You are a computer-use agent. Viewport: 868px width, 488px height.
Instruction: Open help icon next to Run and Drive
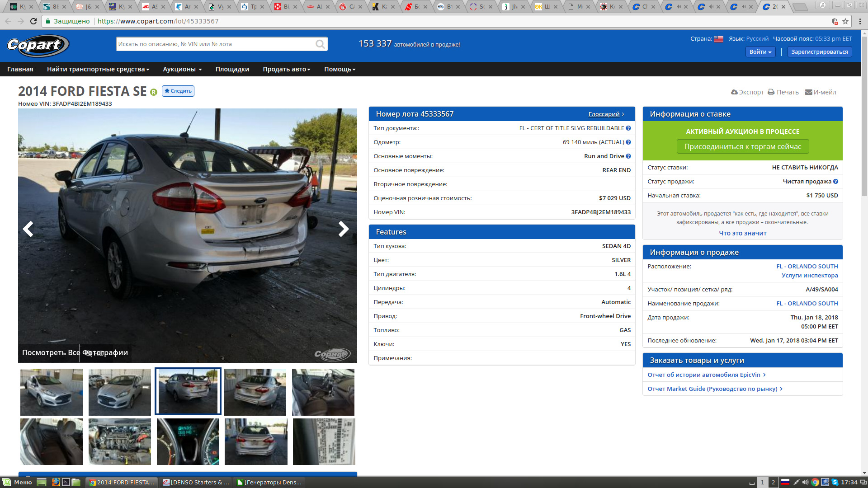628,156
